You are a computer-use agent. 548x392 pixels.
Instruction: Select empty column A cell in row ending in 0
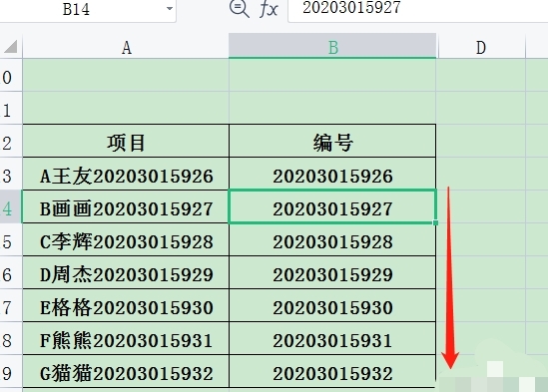click(x=126, y=75)
